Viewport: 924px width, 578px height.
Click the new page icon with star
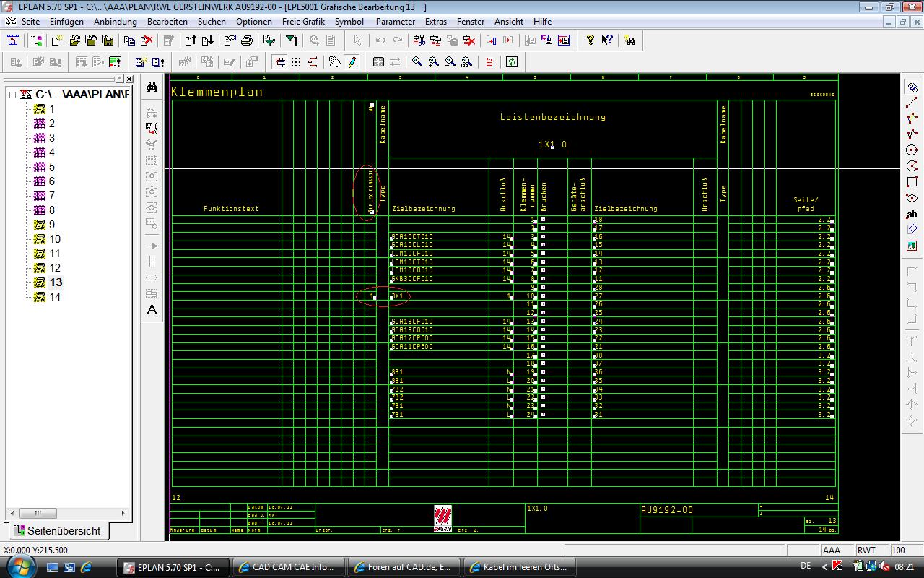(x=56, y=40)
